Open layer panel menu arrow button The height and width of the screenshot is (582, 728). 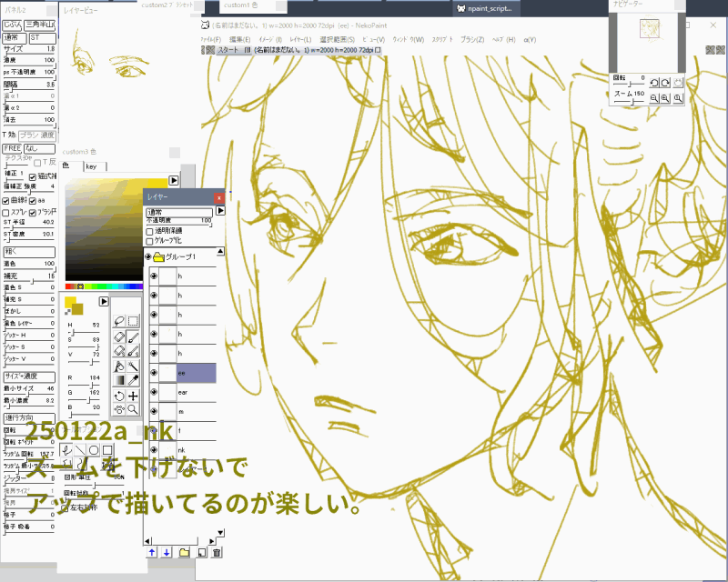click(x=220, y=211)
